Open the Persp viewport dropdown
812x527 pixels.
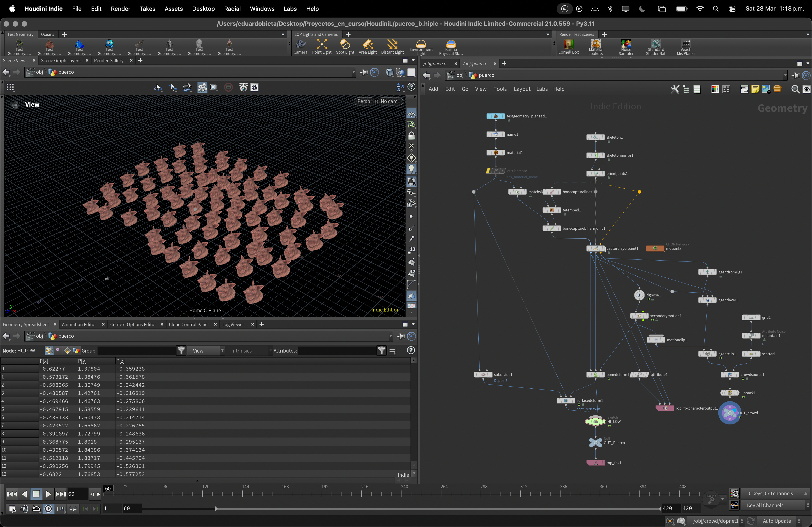[364, 101]
